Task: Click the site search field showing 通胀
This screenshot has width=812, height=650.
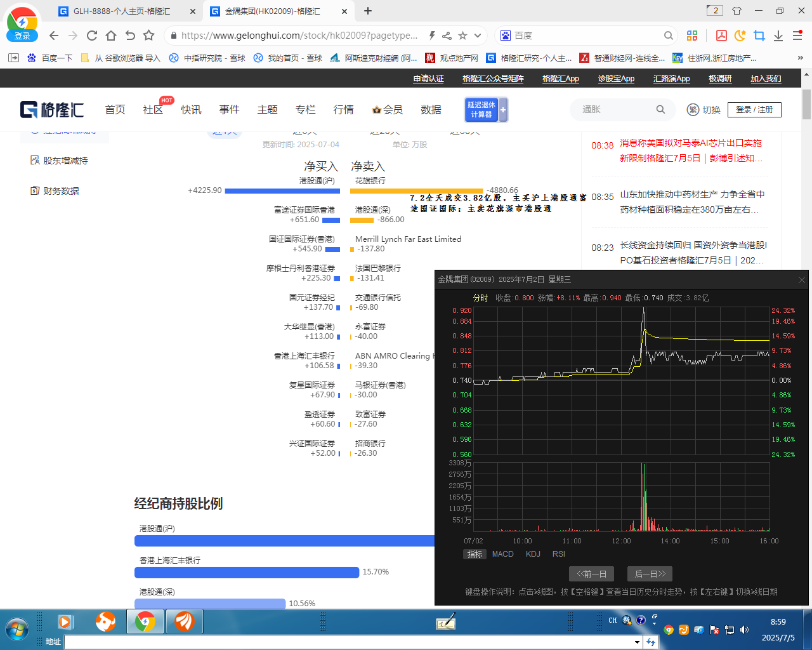Action: (x=615, y=110)
